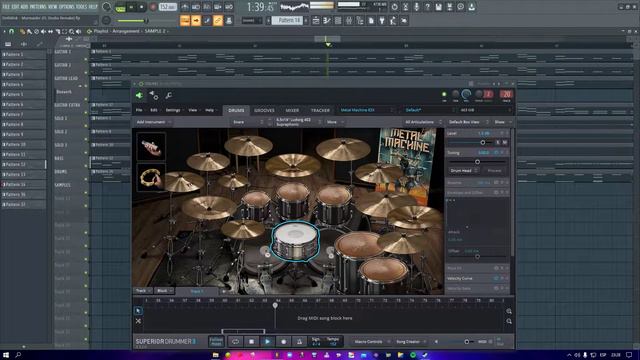Viewport: 640px width, 360px height.
Task: Zoom out on the song track timeline
Action: (x=509, y=321)
